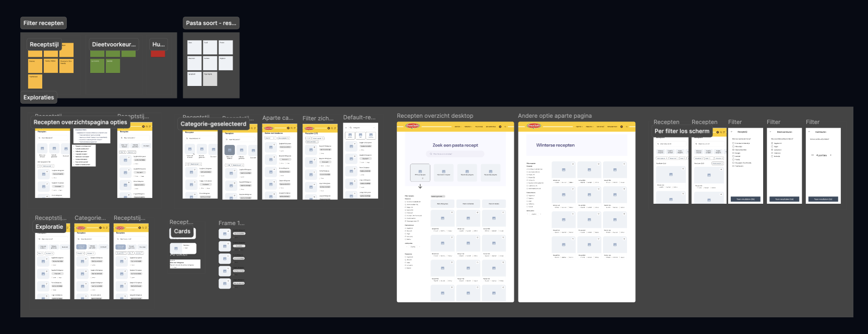Click the top image placeholder in Frame 1 list
Screen dimensions: 868x334
click(225, 234)
